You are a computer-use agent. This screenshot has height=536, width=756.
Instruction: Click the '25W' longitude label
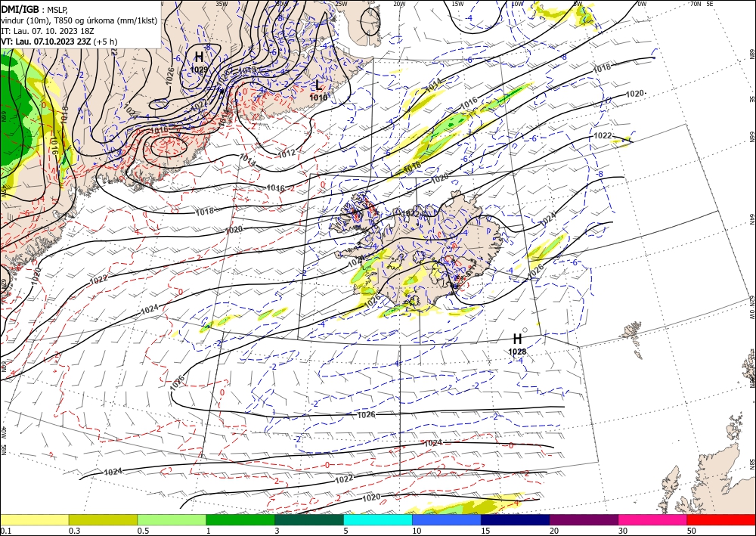341,4
